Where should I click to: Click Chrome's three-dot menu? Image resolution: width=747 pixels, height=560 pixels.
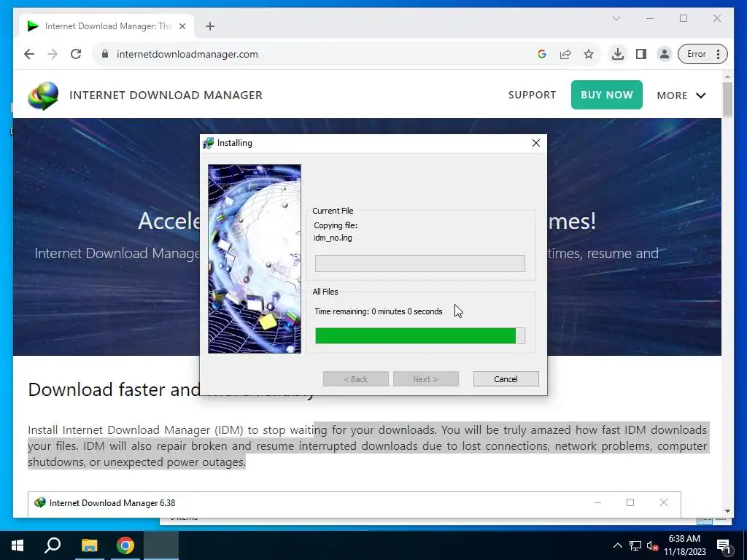[719, 54]
